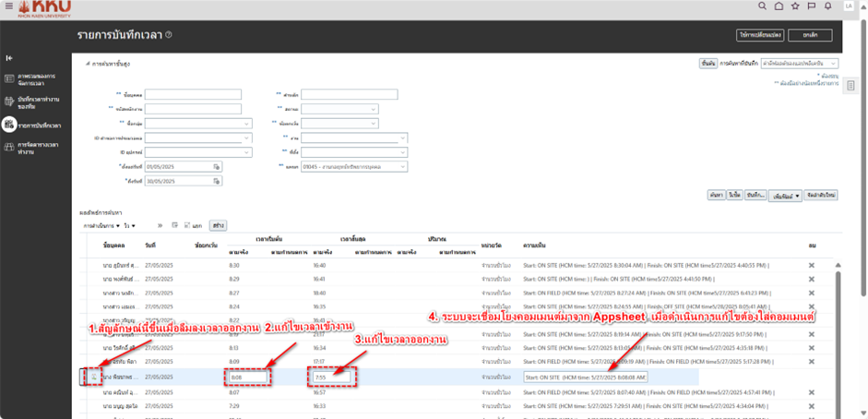Collapse the left sidebar with arrow icon
The width and height of the screenshot is (868, 419).
point(9,58)
